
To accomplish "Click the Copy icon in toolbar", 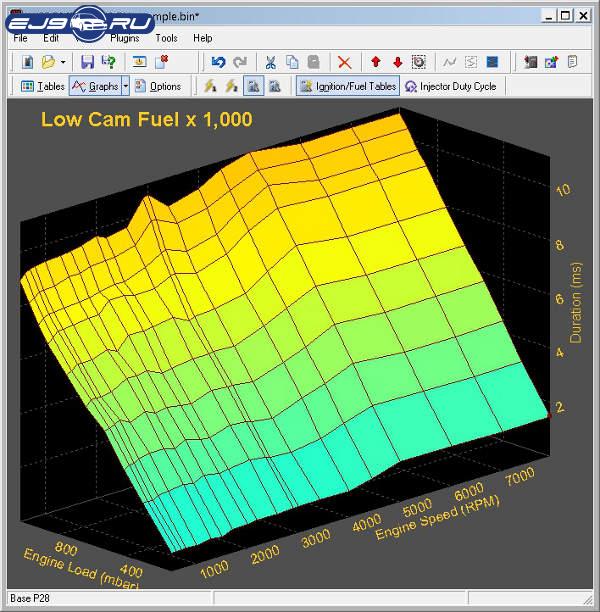I will [292, 62].
